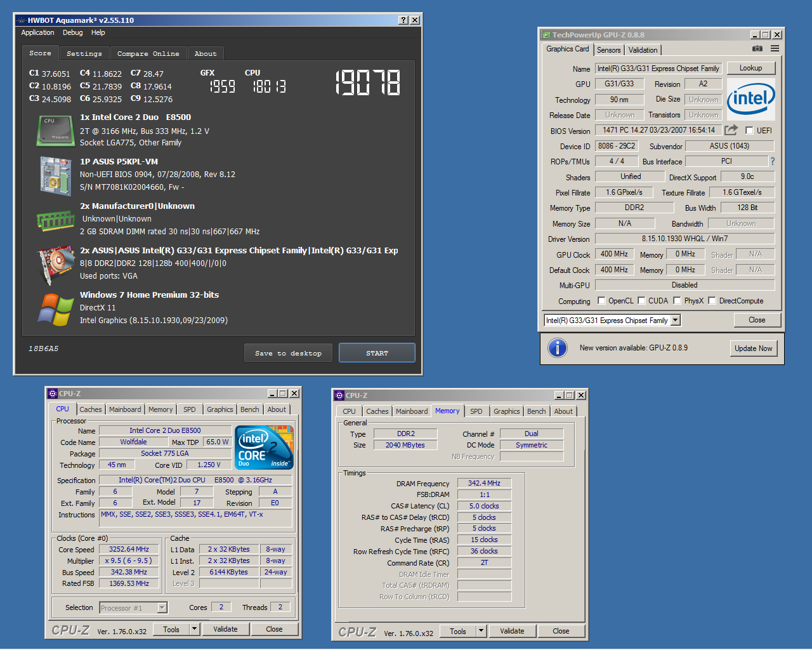This screenshot has width=812, height=650.
Task: Enable the CUDA checkbox
Action: [x=641, y=301]
